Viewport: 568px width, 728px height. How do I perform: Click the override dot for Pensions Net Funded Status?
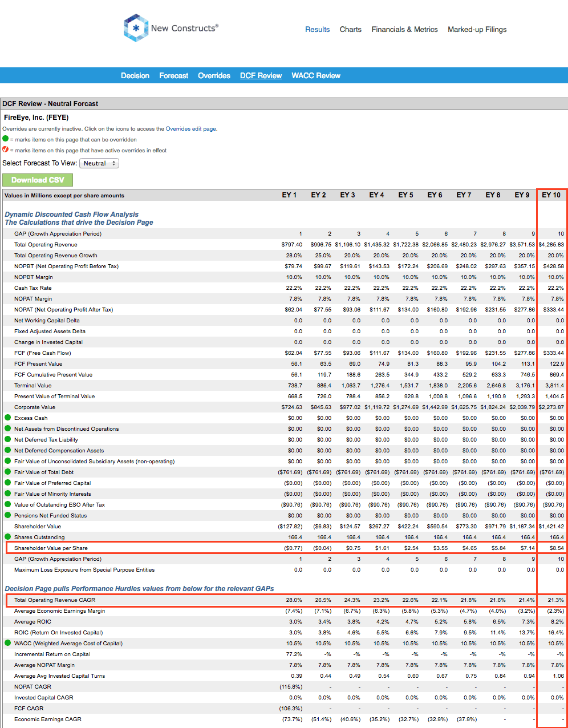pyautogui.click(x=7, y=515)
